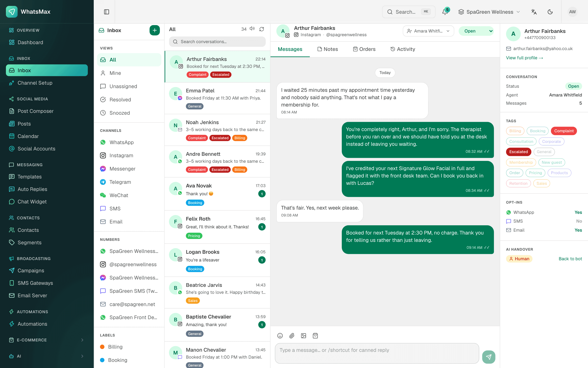Image resolution: width=588 pixels, height=368 pixels.
Task: Open the Open status dropdown
Action: [476, 31]
